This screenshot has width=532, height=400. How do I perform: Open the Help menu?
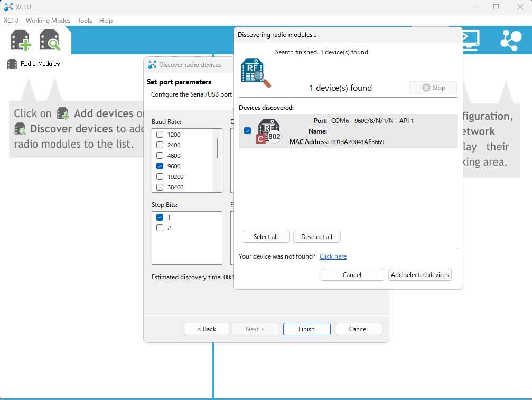[x=106, y=21]
